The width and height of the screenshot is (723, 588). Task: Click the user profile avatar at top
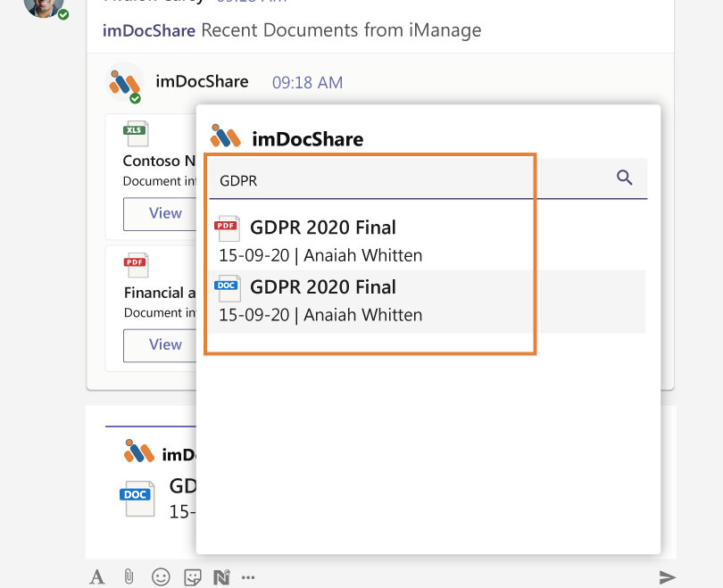(44, 7)
